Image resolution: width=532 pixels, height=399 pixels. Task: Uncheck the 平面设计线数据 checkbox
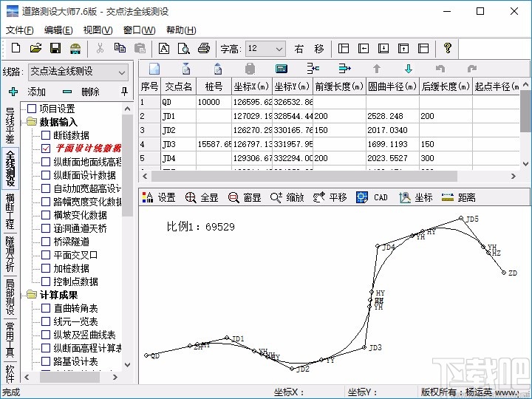click(46, 149)
